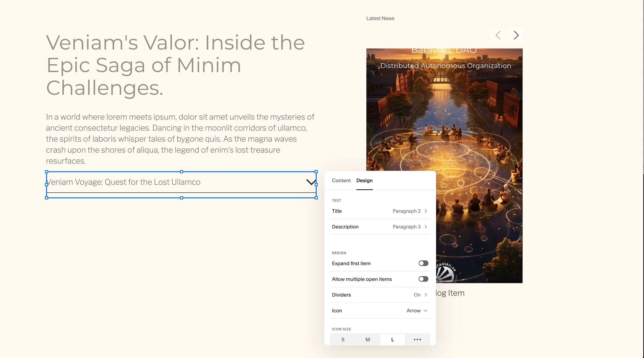Viewport: 644px width, 358px height.
Task: Switch to the Content tab
Action: tap(341, 181)
